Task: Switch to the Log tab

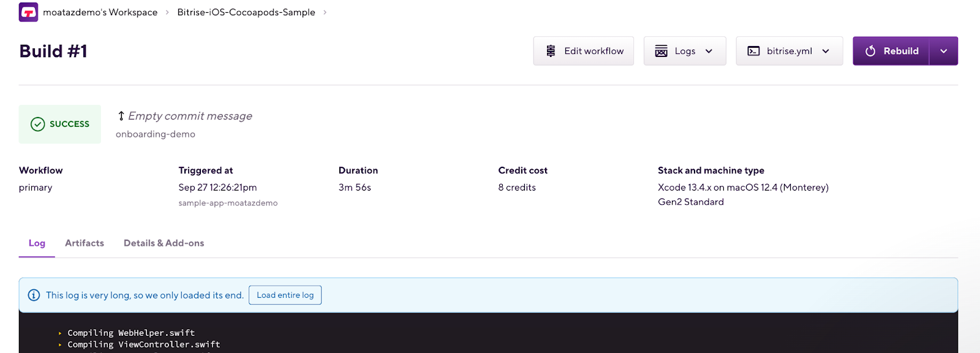Action: (37, 243)
